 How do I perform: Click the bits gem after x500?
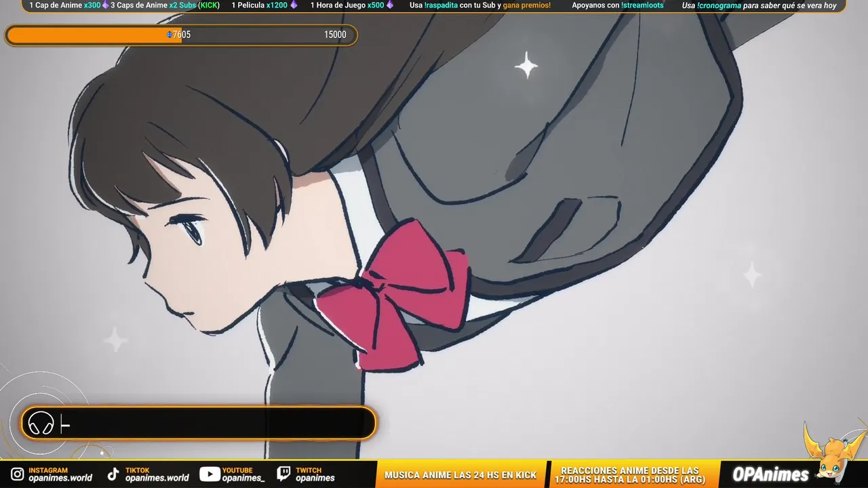(x=391, y=5)
